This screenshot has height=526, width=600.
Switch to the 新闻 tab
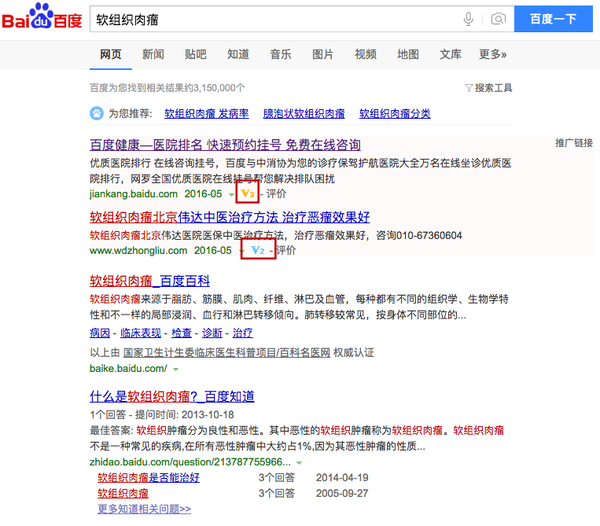tap(153, 54)
